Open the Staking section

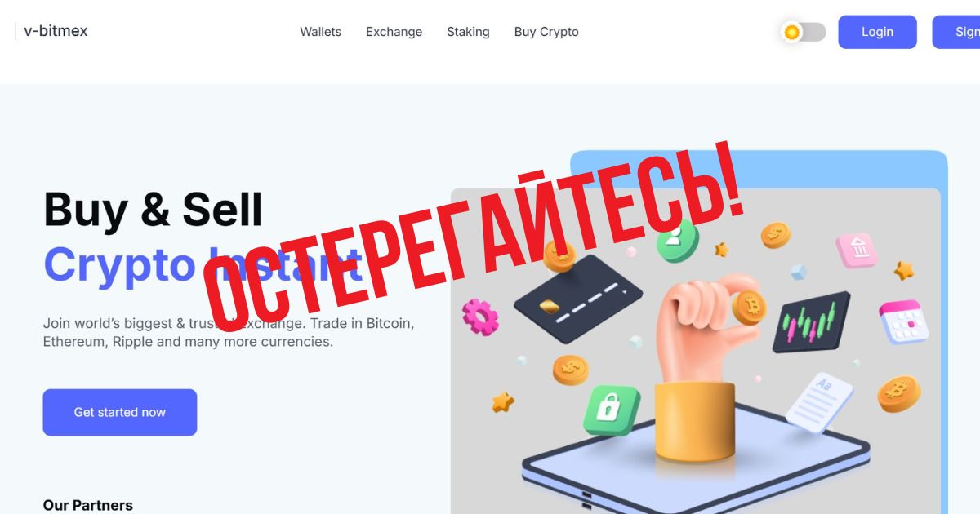468,32
